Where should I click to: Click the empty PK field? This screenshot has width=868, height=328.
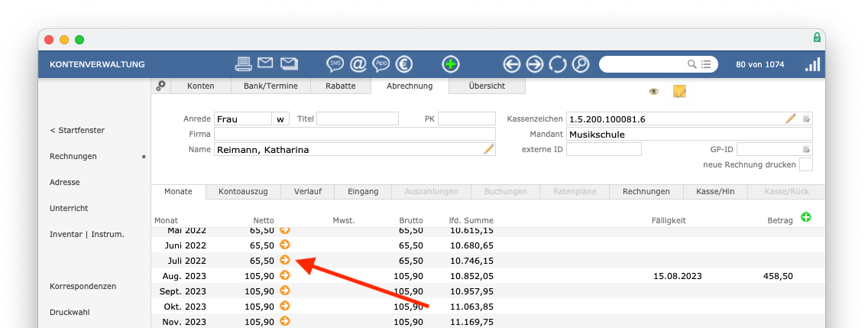(467, 119)
